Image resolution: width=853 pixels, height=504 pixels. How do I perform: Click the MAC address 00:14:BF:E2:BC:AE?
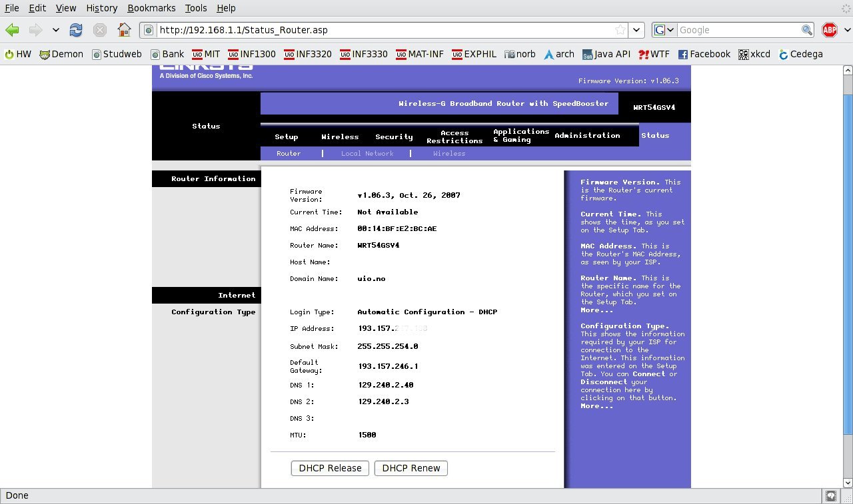[x=397, y=228]
